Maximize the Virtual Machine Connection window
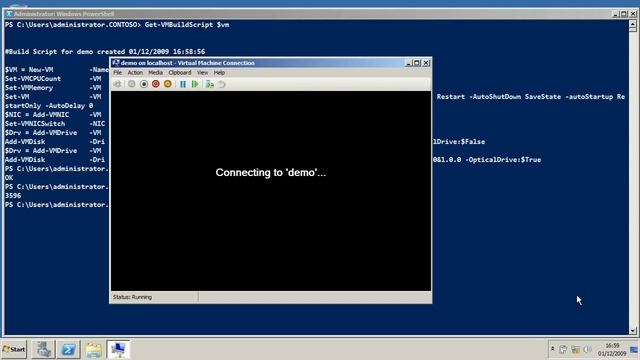The image size is (640, 360). point(417,63)
